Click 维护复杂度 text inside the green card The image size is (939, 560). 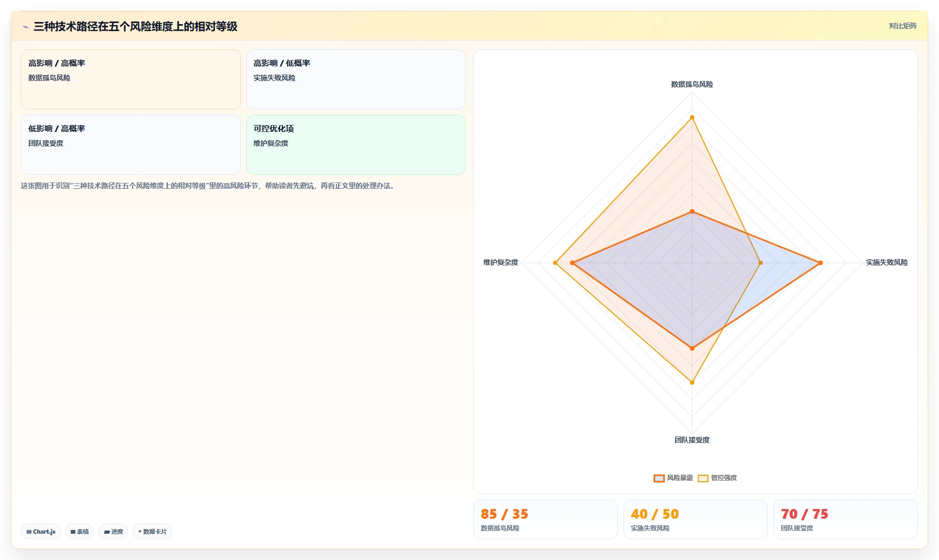click(271, 143)
